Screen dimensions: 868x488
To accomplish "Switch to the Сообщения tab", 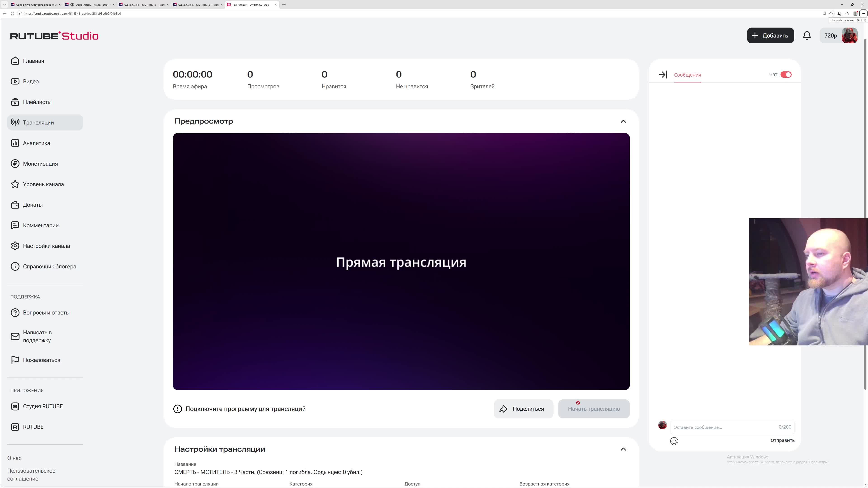I will point(687,75).
